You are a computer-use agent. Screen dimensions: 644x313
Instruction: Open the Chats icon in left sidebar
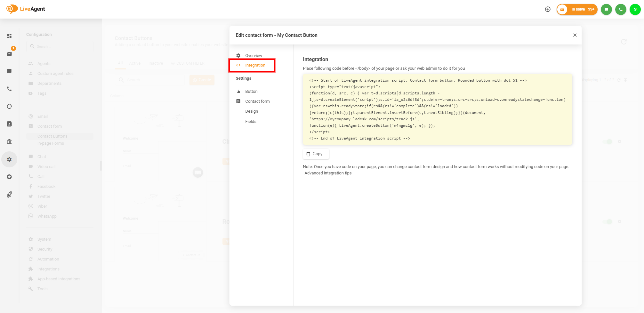pyautogui.click(x=9, y=71)
